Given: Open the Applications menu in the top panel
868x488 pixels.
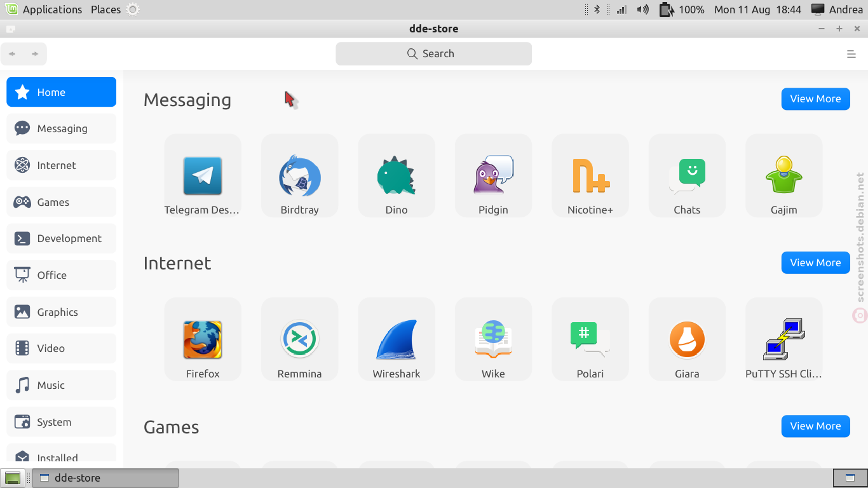Looking at the screenshot, I should click(43, 10).
